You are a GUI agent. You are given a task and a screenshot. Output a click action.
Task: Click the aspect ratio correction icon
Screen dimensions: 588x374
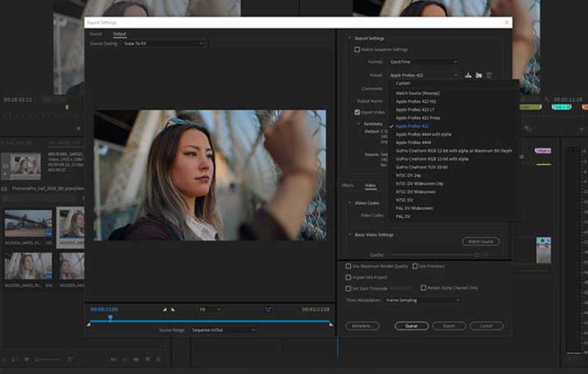(268, 310)
